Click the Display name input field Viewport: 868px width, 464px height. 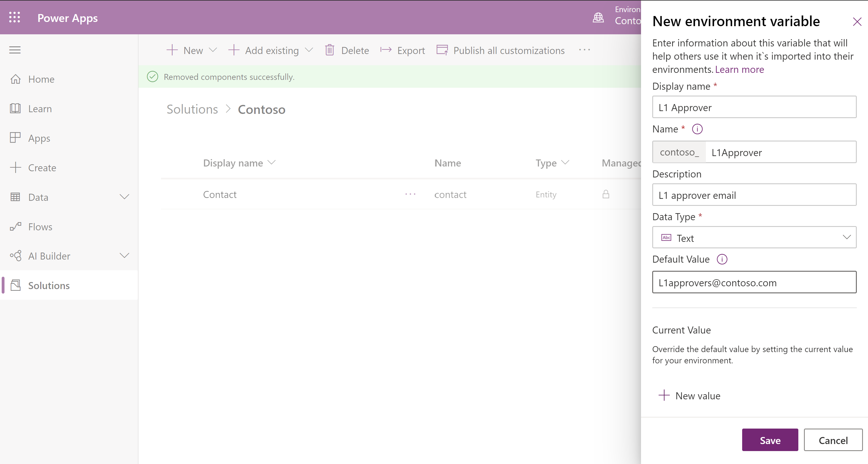coord(754,107)
